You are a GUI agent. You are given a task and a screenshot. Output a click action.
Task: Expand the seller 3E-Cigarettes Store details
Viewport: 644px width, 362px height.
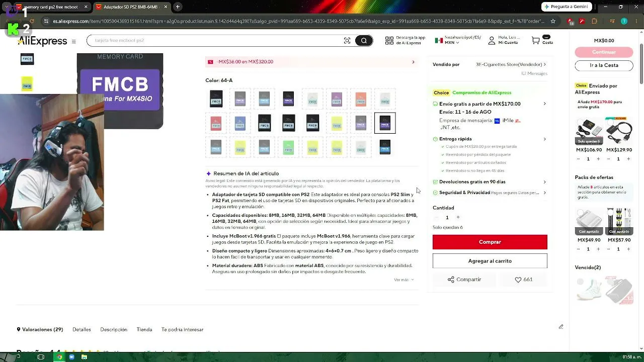click(x=544, y=64)
